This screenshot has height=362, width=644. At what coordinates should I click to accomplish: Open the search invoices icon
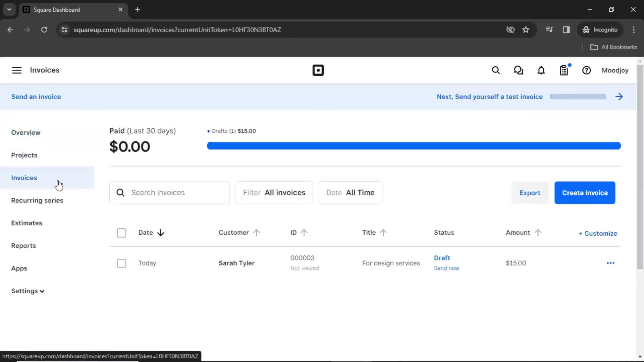[x=120, y=193]
